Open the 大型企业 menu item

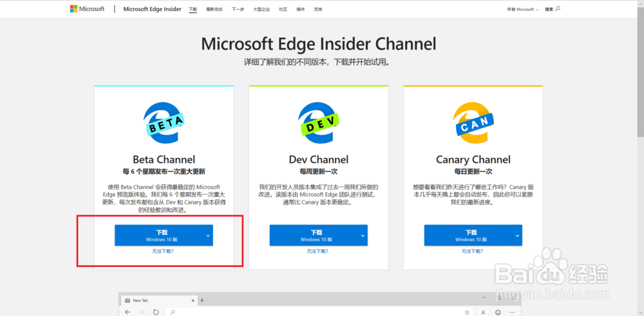261,10
